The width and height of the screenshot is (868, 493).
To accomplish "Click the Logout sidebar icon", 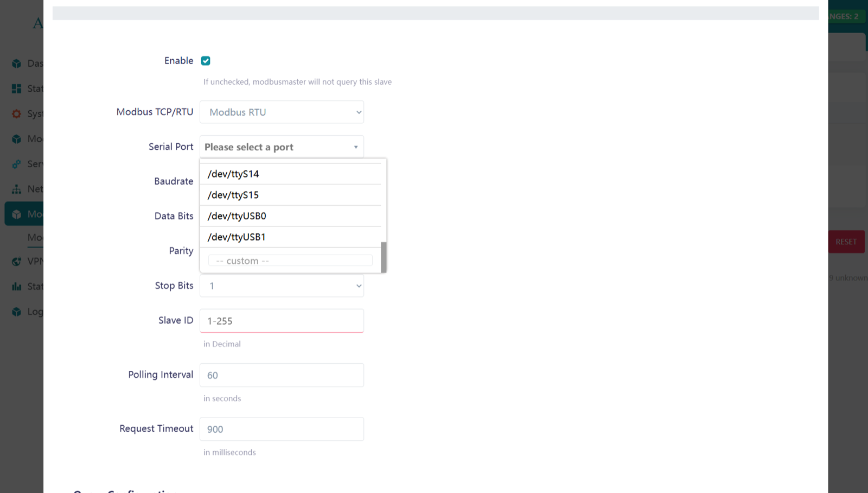I will coord(17,312).
